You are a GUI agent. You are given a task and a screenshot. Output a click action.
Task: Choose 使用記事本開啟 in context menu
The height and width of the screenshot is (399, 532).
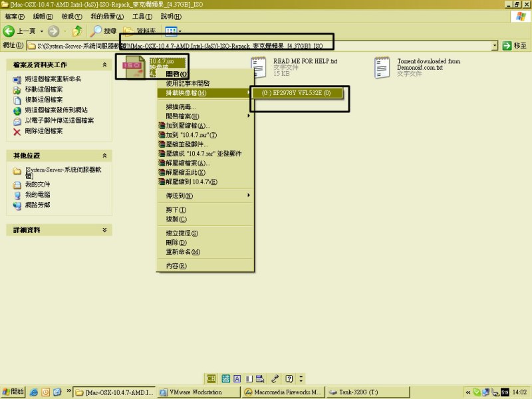[x=205, y=84]
